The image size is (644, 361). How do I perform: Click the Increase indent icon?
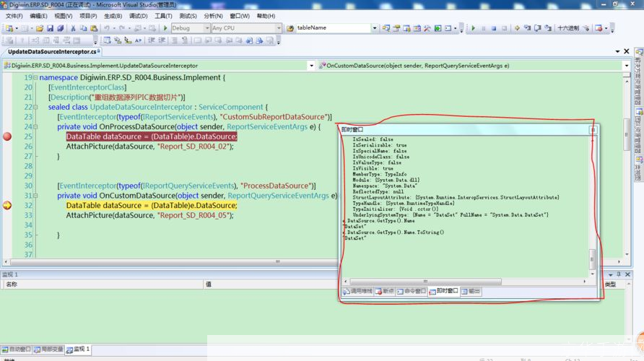click(x=162, y=40)
